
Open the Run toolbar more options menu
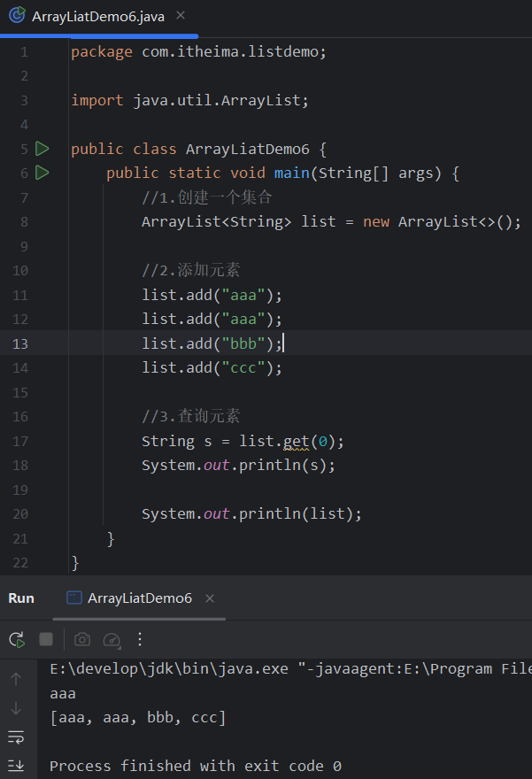click(140, 639)
